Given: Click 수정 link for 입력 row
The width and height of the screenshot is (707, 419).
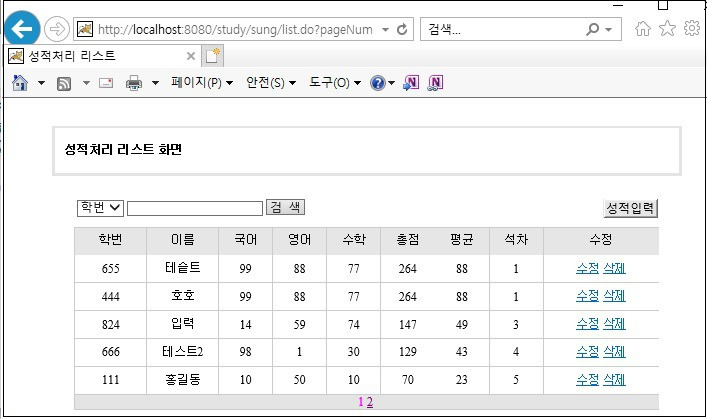Looking at the screenshot, I should pyautogui.click(x=588, y=324).
